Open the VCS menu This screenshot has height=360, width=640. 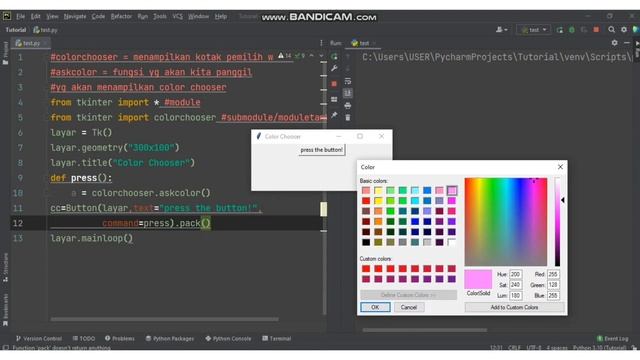tap(178, 16)
